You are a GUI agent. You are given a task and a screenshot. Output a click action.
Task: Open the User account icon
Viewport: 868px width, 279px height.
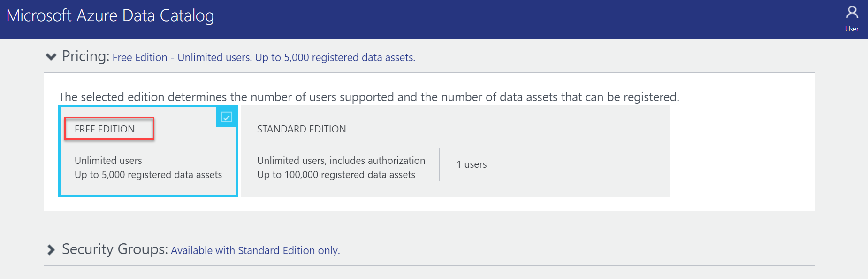click(x=852, y=12)
